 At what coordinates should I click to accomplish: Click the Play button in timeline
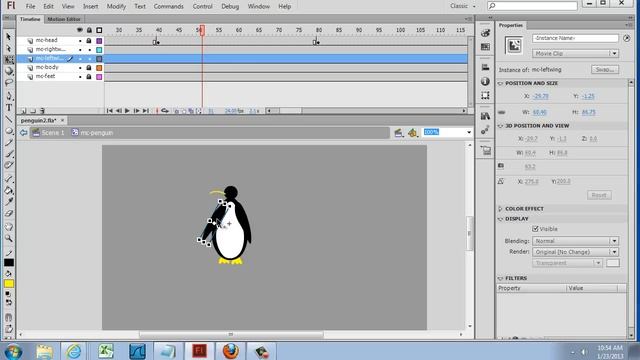pos(127,111)
